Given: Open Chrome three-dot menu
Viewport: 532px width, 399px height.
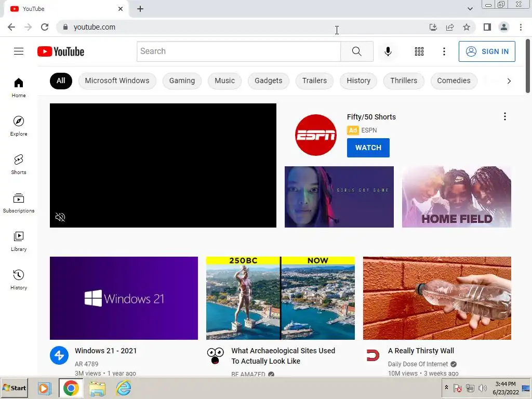Looking at the screenshot, I should pos(521,27).
